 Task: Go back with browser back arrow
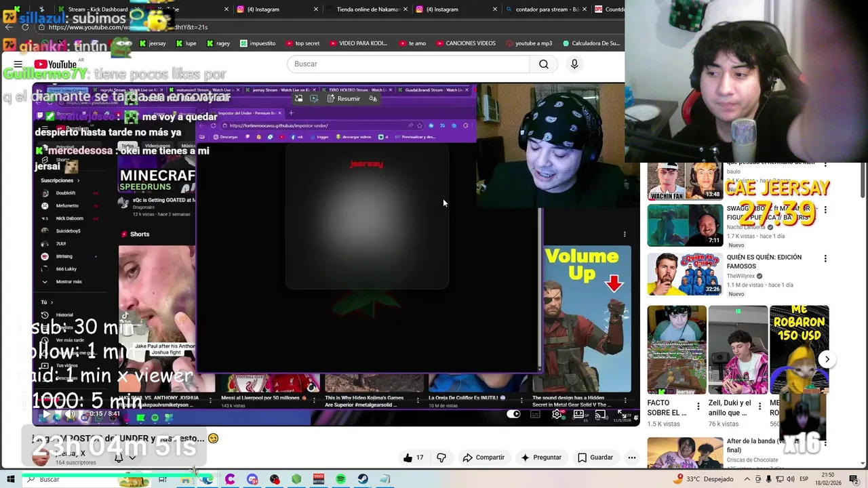click(x=8, y=27)
